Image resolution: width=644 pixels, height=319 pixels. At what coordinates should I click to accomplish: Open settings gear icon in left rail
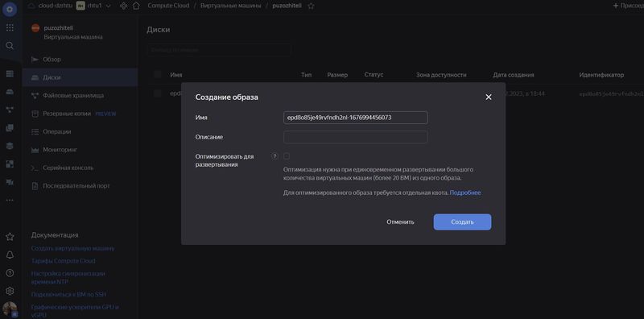[x=10, y=291]
